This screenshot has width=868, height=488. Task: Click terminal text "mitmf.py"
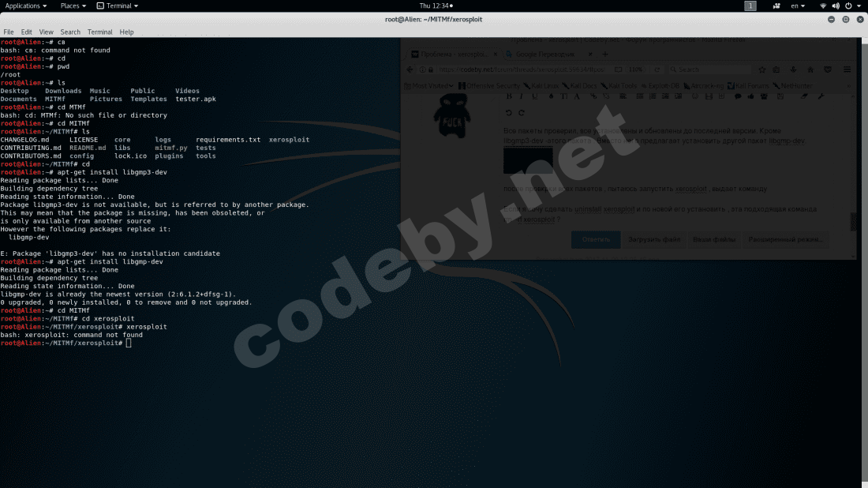tap(171, 148)
